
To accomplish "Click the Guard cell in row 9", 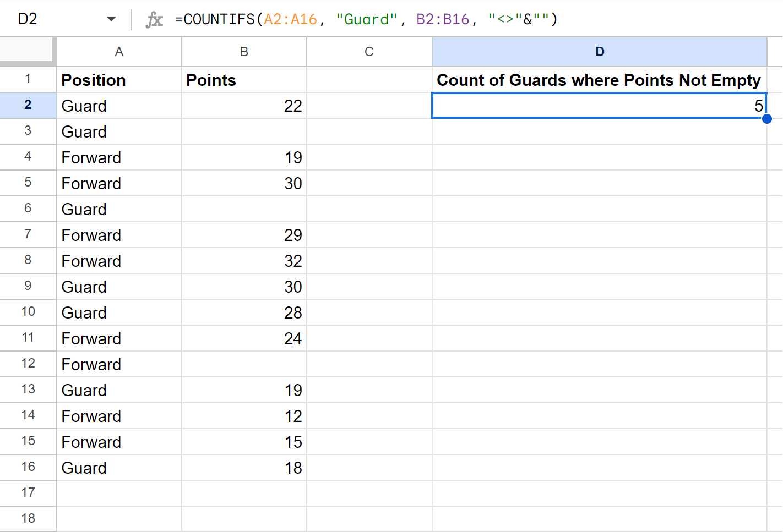I will click(119, 287).
